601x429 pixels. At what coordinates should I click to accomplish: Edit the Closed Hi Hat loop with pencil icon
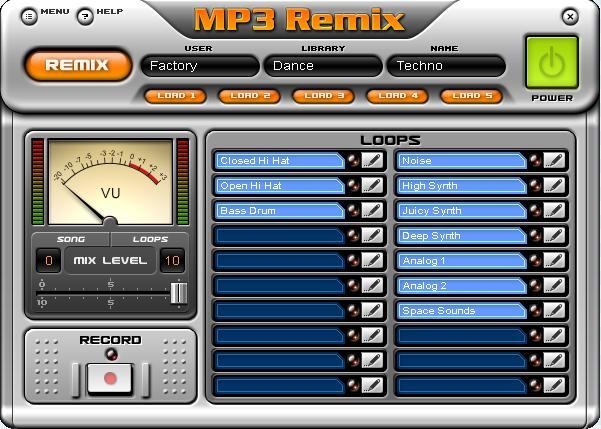pos(372,160)
